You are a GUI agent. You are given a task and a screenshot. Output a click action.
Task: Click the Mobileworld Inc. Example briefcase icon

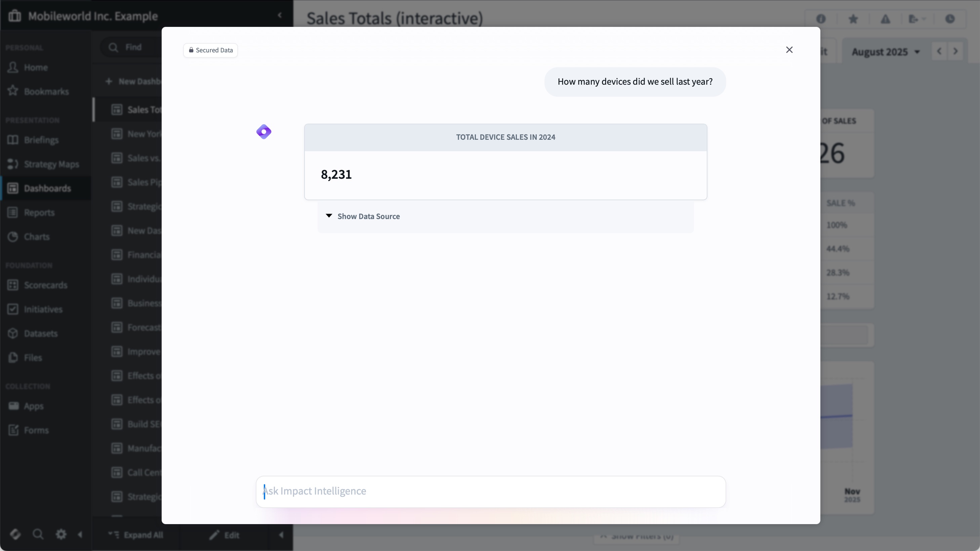point(15,16)
